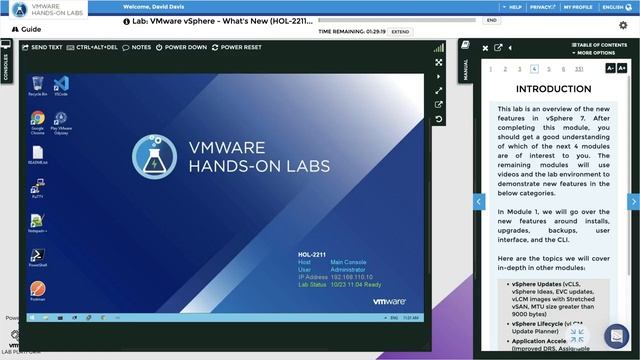
Task: Increase manual font size with A+
Action: [x=622, y=68]
